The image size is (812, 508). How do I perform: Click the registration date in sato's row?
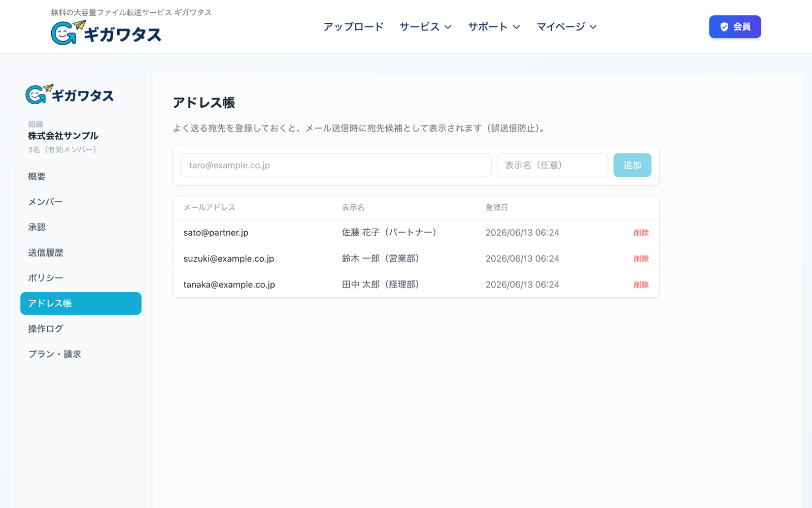pos(522,233)
